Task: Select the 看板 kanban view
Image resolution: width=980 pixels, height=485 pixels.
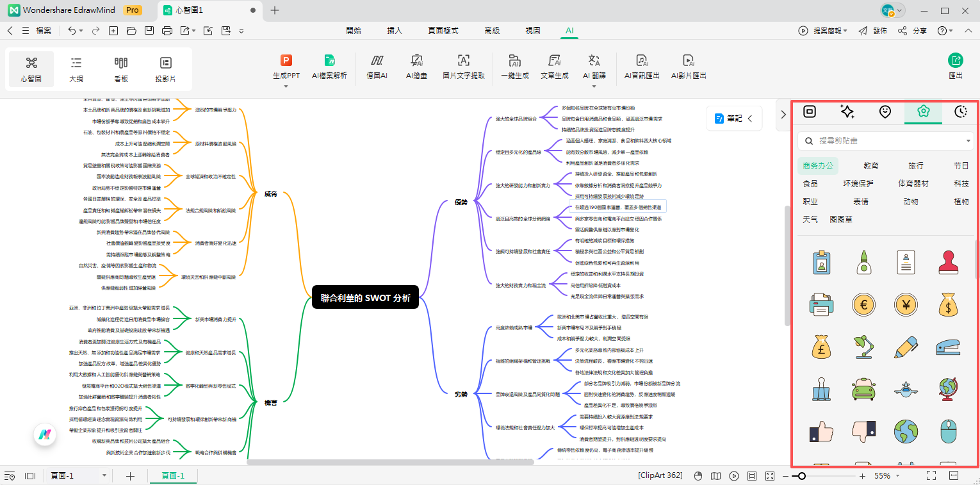Action: coord(120,69)
